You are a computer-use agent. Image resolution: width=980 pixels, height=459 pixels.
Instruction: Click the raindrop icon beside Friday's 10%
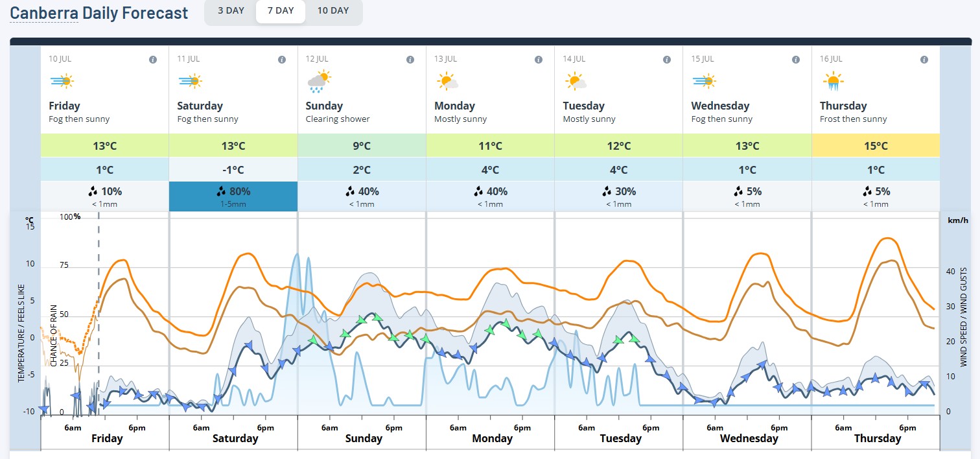[94, 191]
